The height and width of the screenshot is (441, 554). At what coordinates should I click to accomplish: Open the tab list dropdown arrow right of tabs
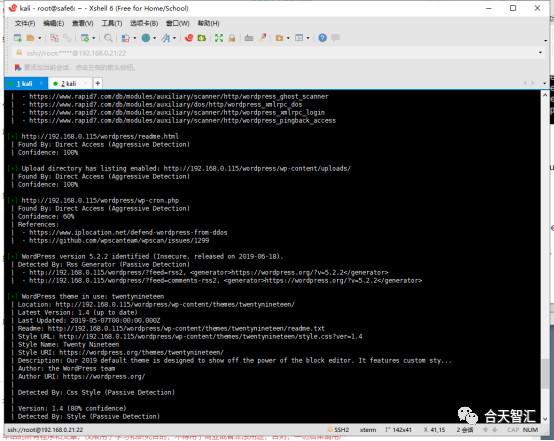click(x=544, y=83)
